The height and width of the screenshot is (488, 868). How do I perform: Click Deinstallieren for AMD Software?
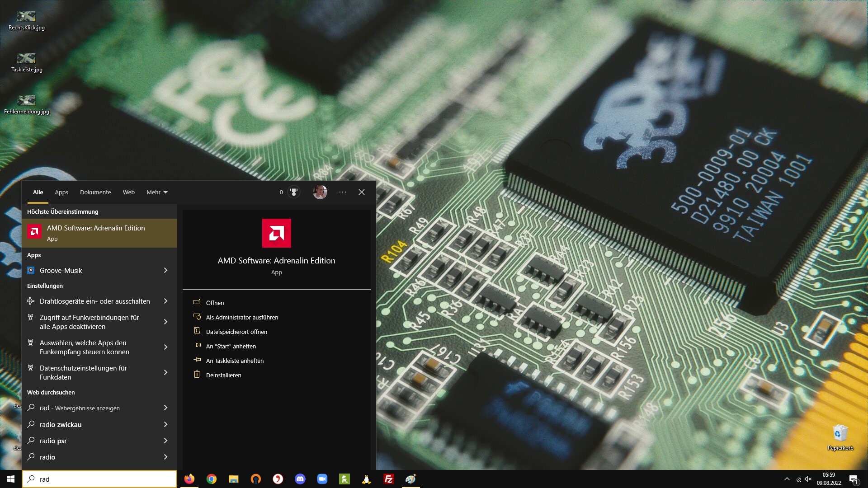coord(223,375)
